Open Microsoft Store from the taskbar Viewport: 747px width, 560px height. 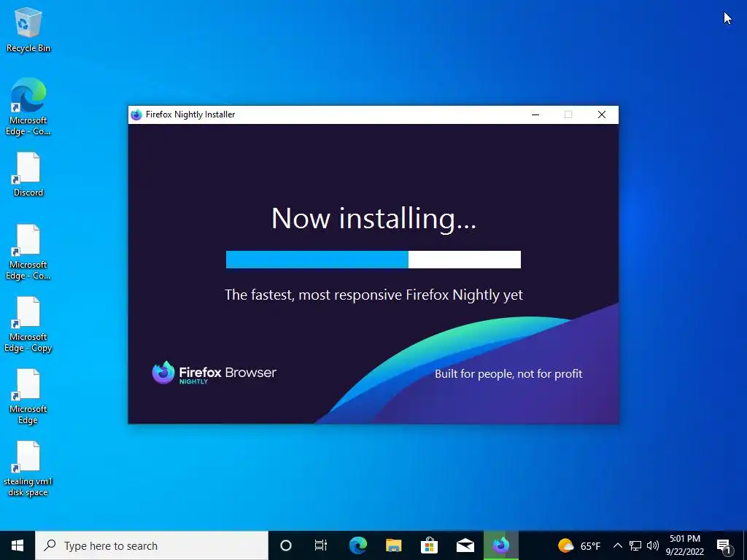click(429, 545)
